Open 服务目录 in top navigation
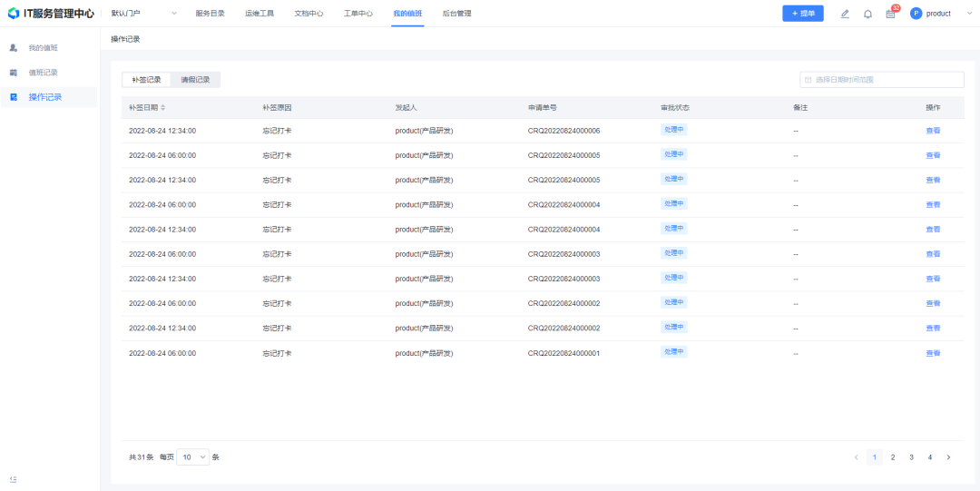 coord(210,13)
